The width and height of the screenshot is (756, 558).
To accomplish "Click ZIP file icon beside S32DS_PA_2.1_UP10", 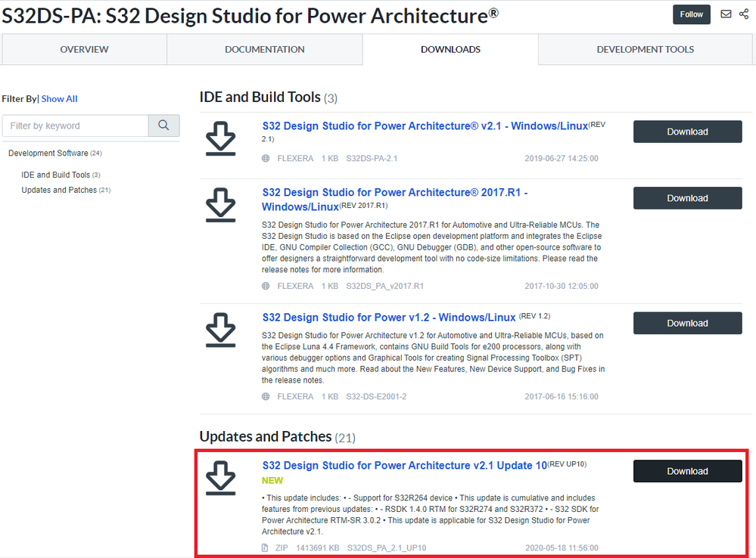I will tap(265, 548).
